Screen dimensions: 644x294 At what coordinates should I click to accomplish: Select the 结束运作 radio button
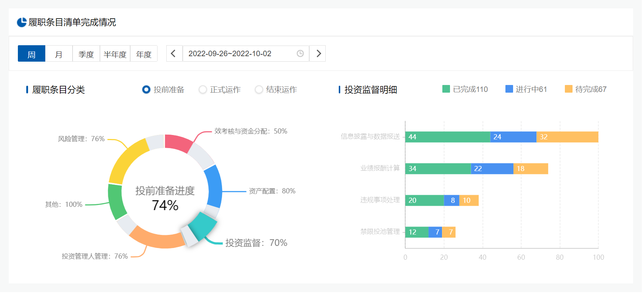[x=259, y=89]
